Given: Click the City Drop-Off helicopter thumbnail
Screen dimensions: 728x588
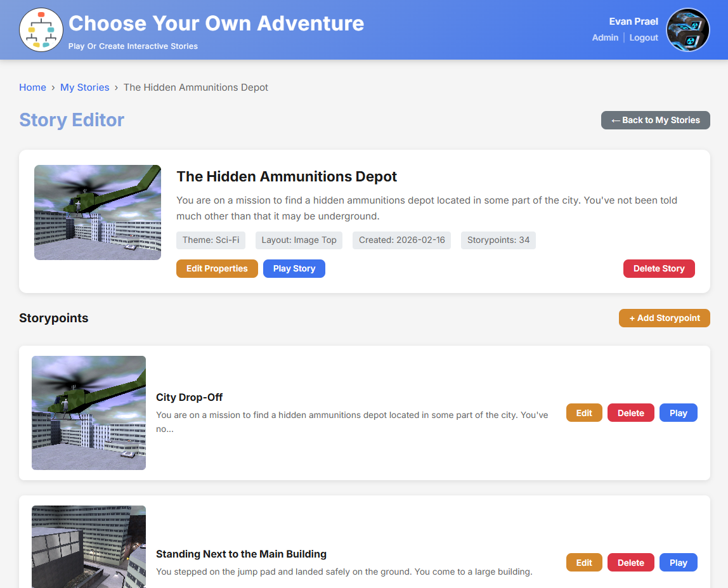Looking at the screenshot, I should 88,412.
